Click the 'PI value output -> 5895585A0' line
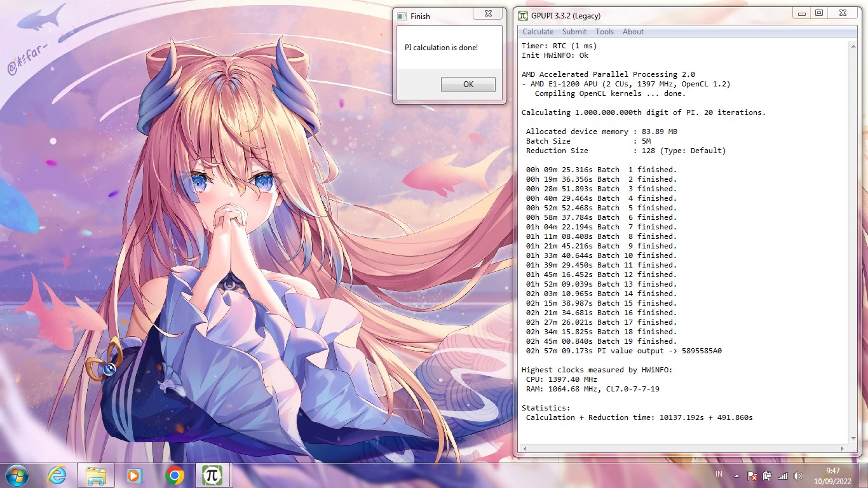868x488 pixels. [623, 351]
